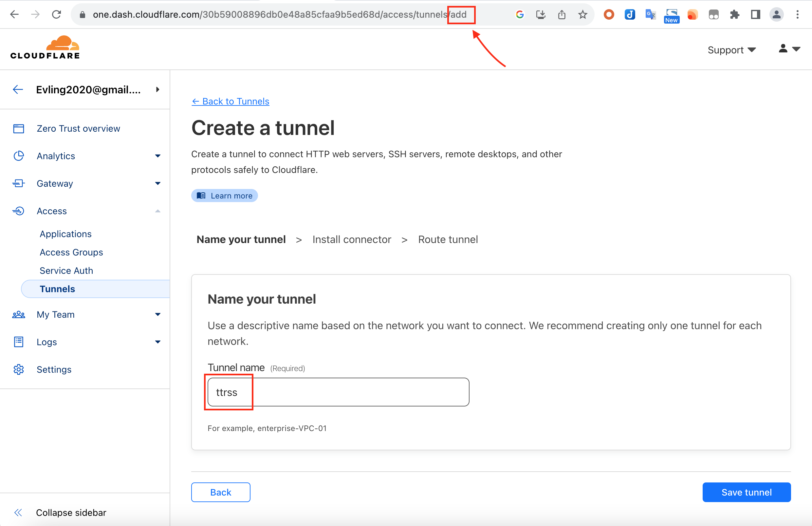Click the Install connector step

[352, 239]
